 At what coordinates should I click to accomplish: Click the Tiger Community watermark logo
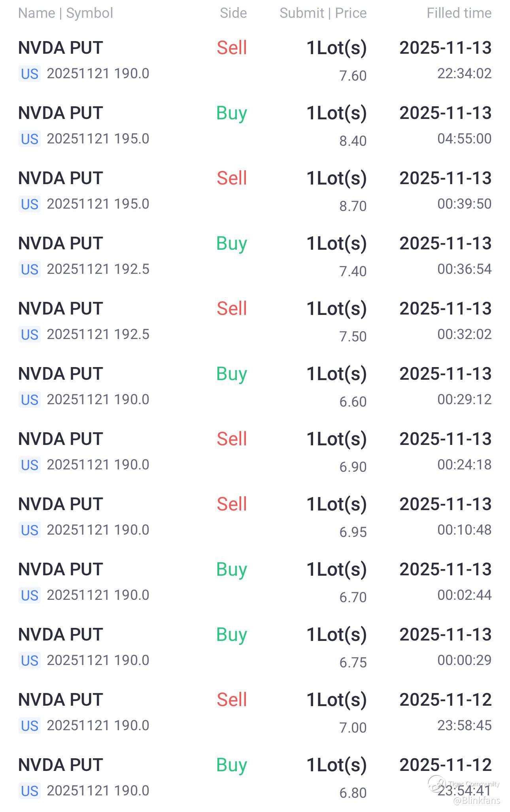437,783
